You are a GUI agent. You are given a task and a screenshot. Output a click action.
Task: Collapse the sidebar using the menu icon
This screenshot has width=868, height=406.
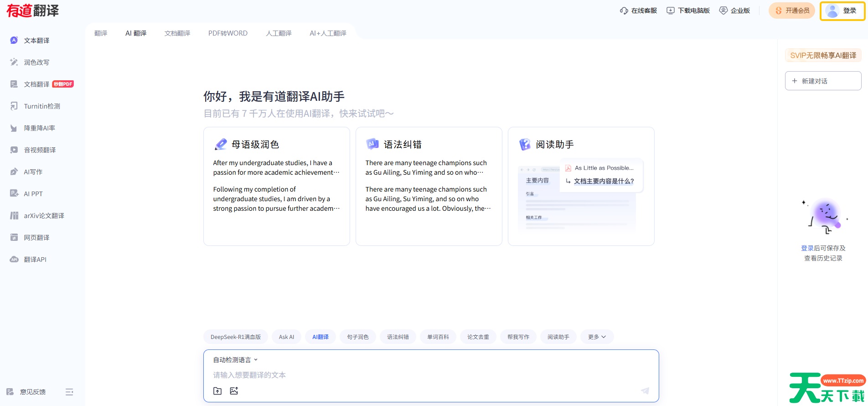click(x=69, y=392)
